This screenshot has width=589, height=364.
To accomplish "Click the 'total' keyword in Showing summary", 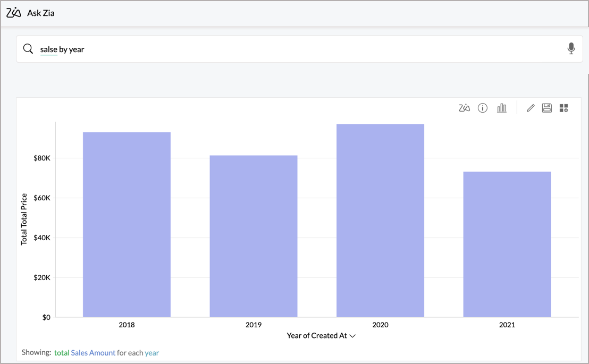I will pyautogui.click(x=62, y=353).
